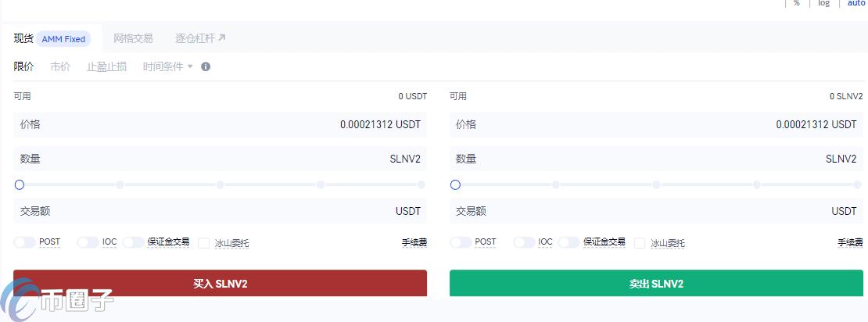Select the 限价 order type
This screenshot has width=868, height=322.
24,66
